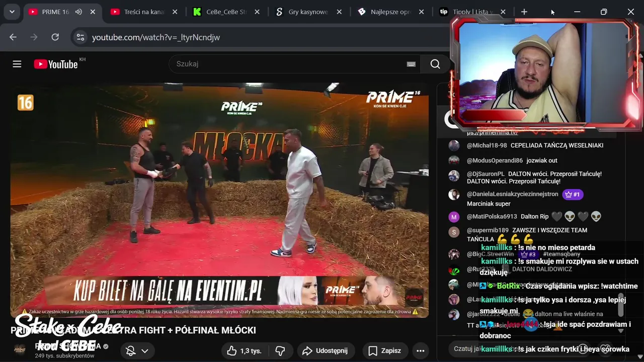Switch to the CeBe_CeBe Kick tab
The image size is (644, 362).
(x=226, y=12)
